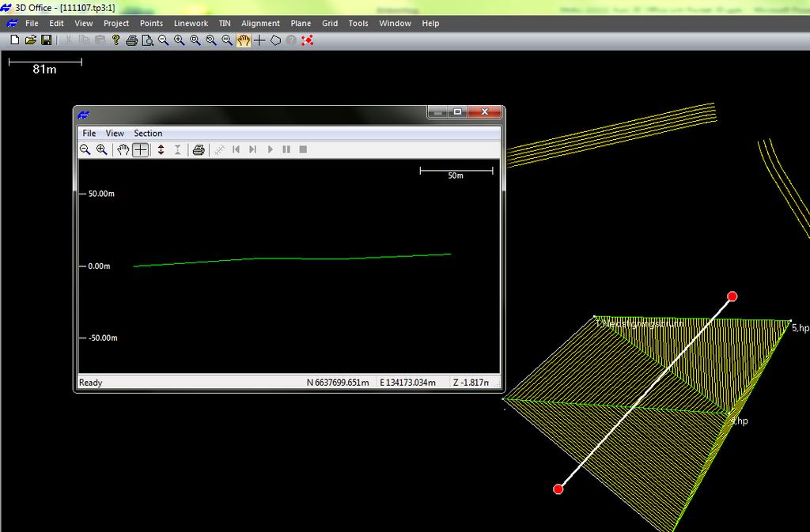Open the Grid menu
810x532 pixels.
coord(330,23)
